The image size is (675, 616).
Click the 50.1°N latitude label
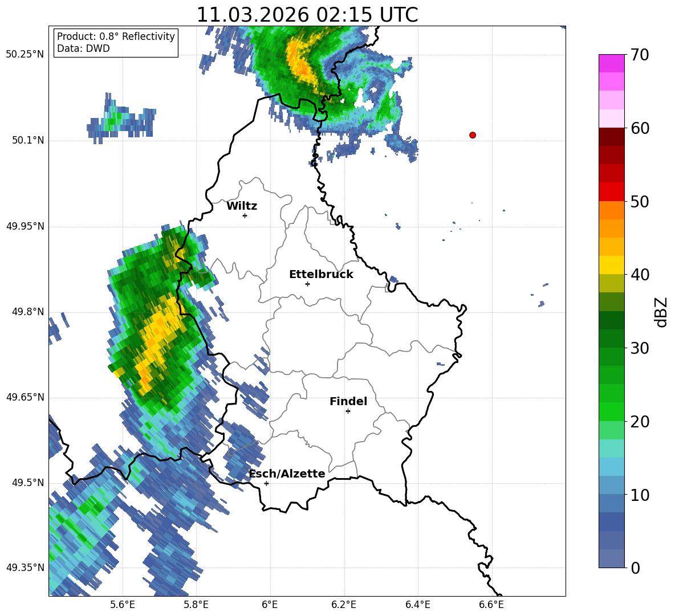point(28,141)
